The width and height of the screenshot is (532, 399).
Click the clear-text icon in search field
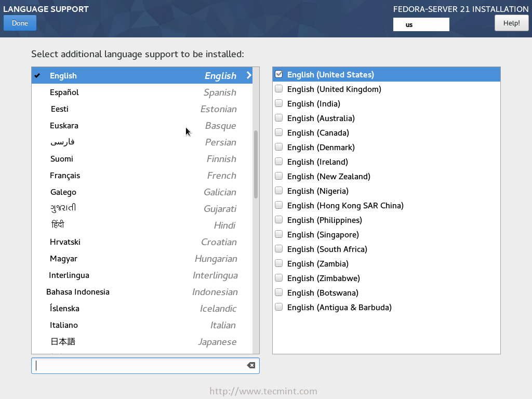251,365
